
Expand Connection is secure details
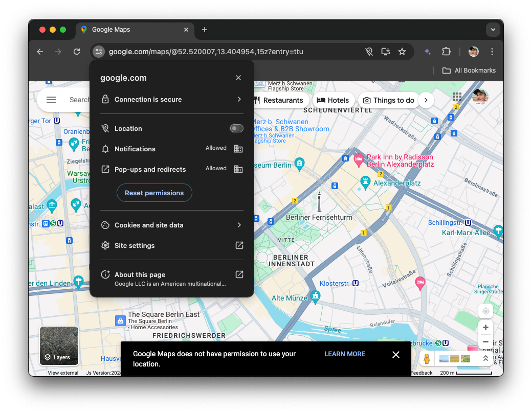[171, 99]
